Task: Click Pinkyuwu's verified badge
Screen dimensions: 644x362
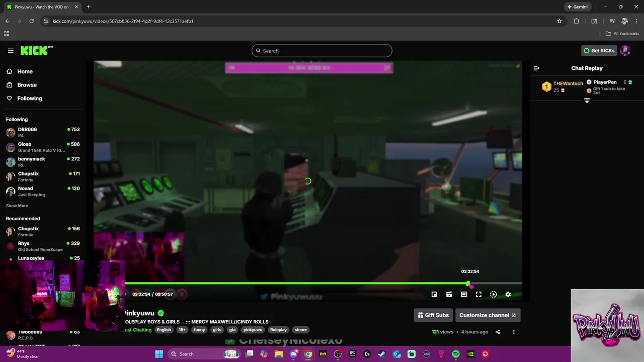Action: (x=160, y=313)
